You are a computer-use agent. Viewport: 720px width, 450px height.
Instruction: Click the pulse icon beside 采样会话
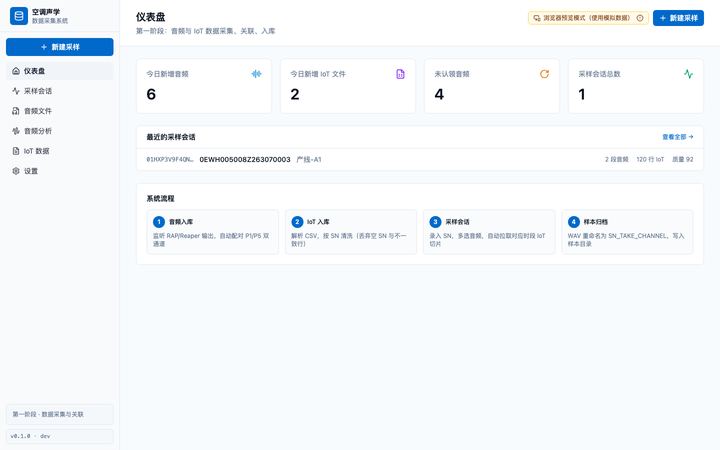pyautogui.click(x=16, y=91)
